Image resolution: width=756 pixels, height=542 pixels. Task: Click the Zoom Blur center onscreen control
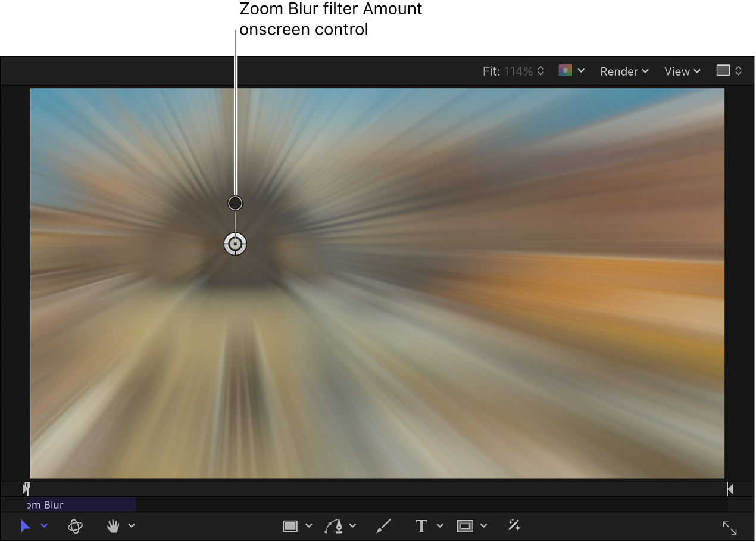[x=235, y=244]
